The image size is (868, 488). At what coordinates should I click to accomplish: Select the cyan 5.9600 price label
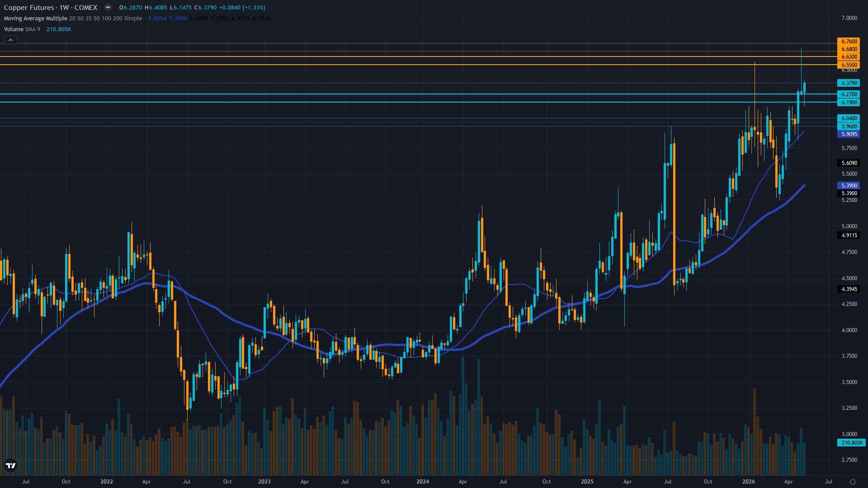849,127
